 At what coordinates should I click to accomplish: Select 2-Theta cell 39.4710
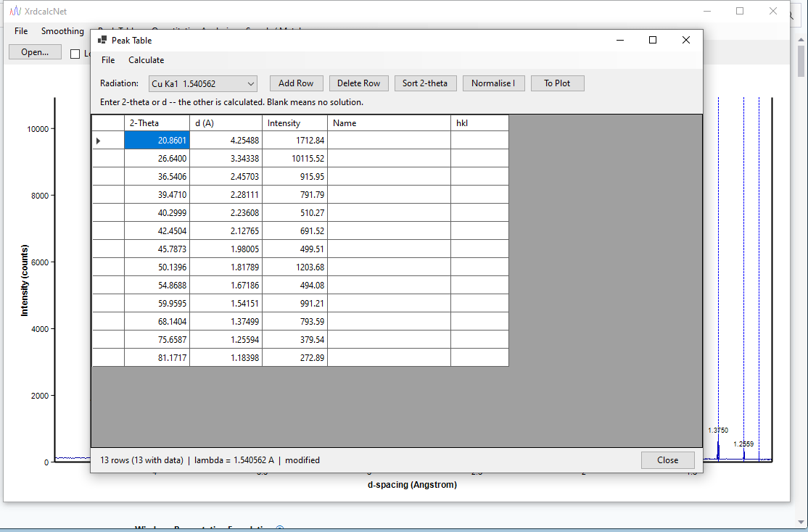pos(157,195)
